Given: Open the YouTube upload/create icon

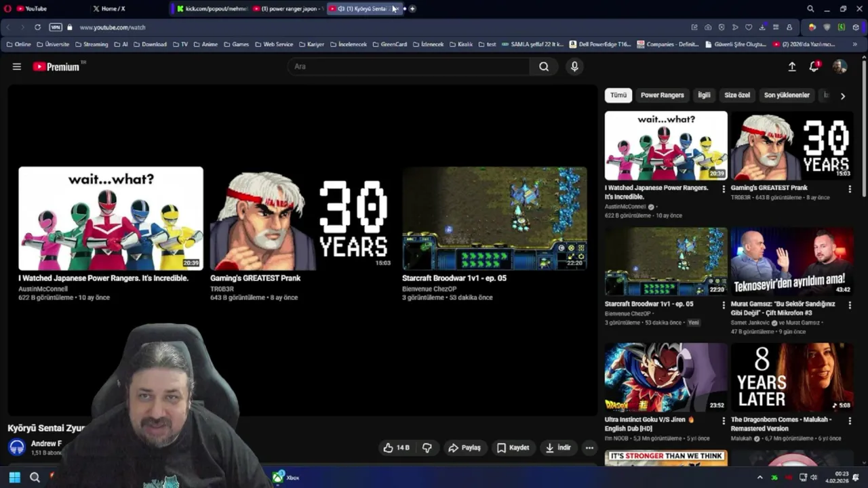Looking at the screenshot, I should pos(791,66).
